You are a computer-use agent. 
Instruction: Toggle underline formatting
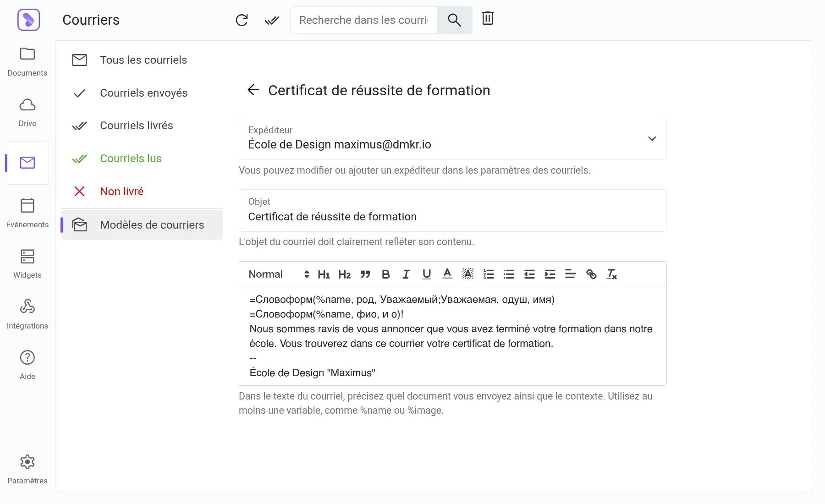click(427, 274)
